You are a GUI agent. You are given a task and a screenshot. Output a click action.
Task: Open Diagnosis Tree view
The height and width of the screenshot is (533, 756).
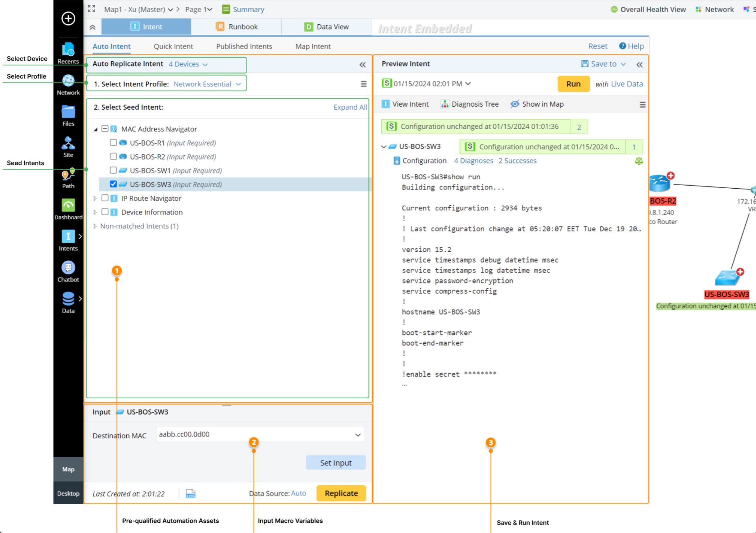[x=470, y=104]
